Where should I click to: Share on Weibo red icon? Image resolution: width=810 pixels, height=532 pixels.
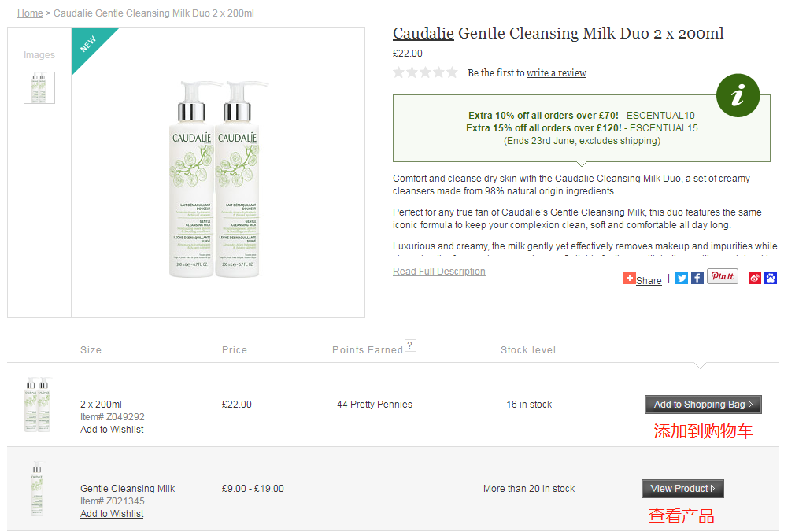(755, 278)
